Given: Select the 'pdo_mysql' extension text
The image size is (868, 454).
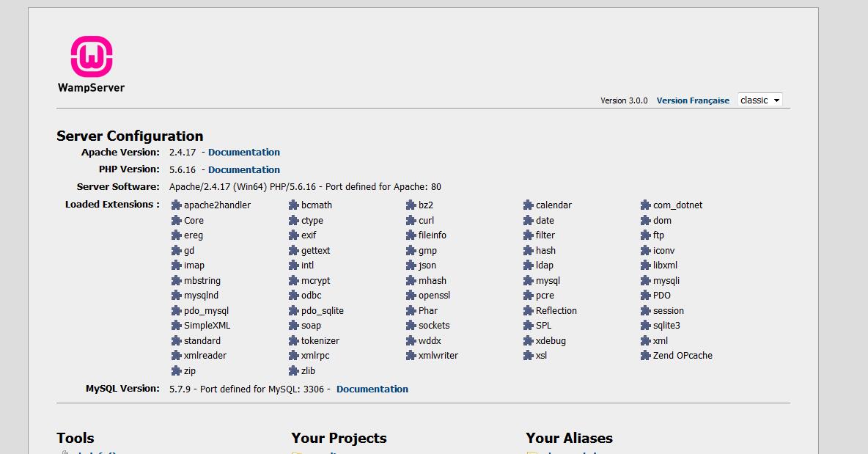Looking at the screenshot, I should click(x=206, y=311).
